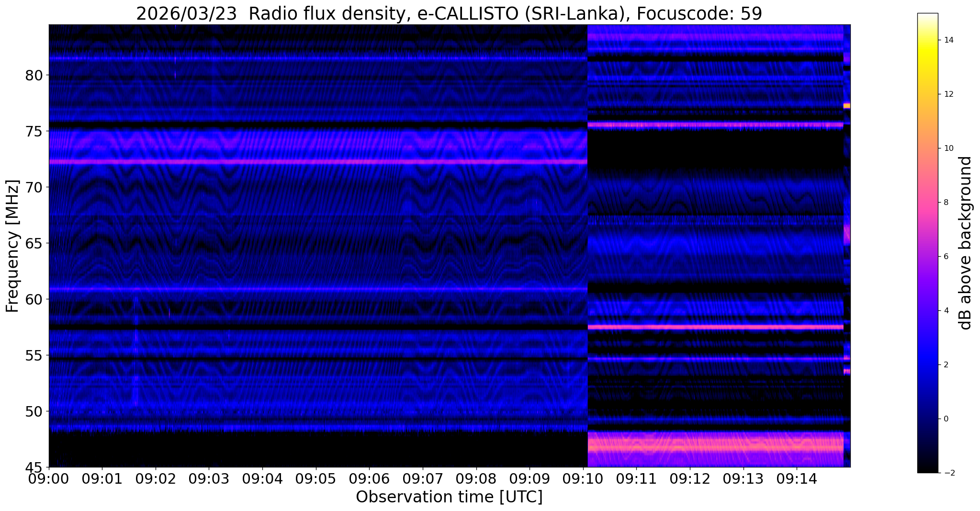
Task: Click the 09:13 time tick label
Action: pos(743,478)
